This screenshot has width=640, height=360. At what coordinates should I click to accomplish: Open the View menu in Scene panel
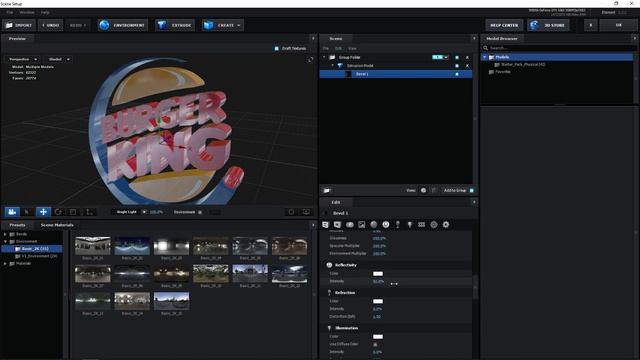[352, 49]
